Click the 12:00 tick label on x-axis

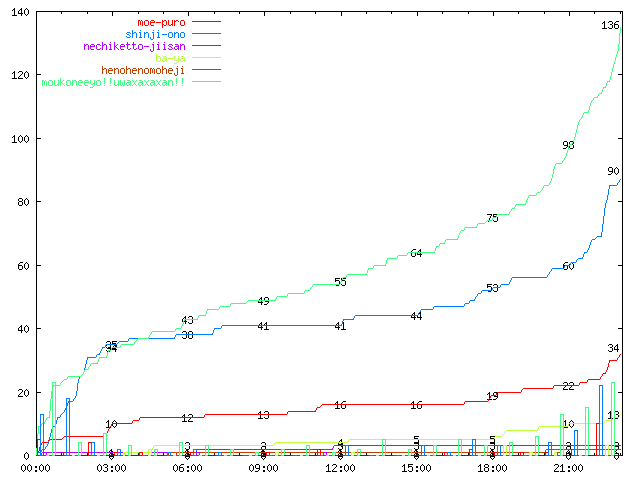point(340,468)
